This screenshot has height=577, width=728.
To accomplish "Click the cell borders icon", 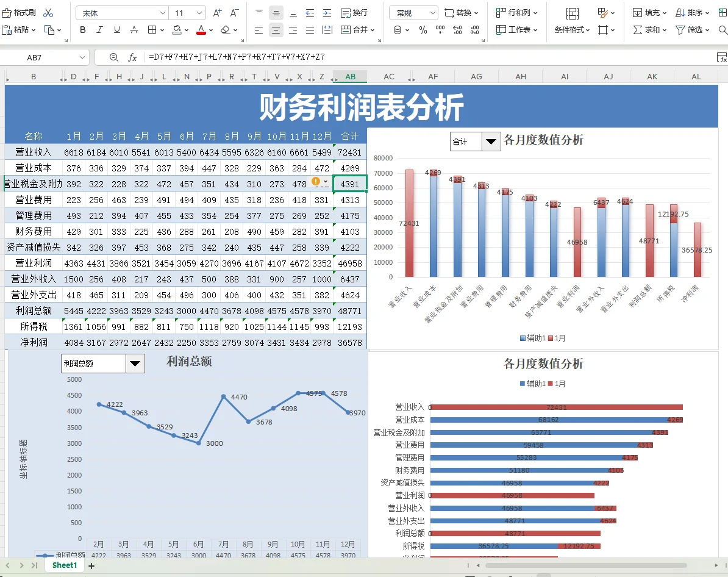I will 152,30.
